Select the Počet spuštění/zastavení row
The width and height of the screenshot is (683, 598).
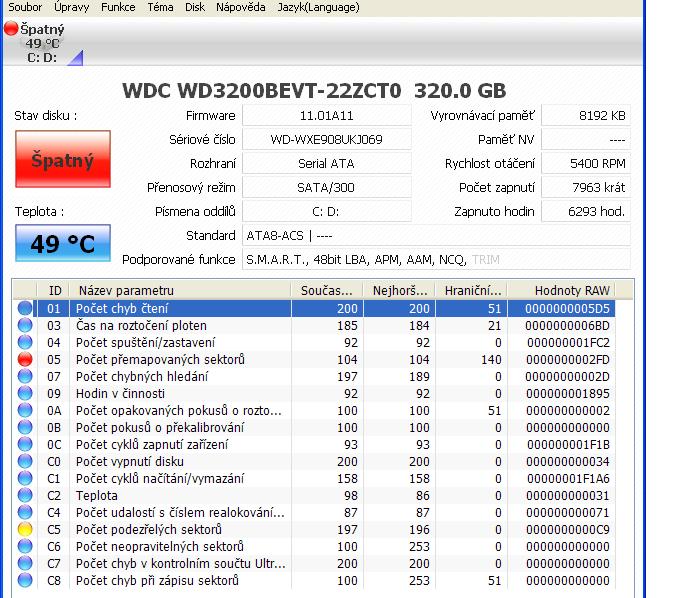[x=314, y=342]
